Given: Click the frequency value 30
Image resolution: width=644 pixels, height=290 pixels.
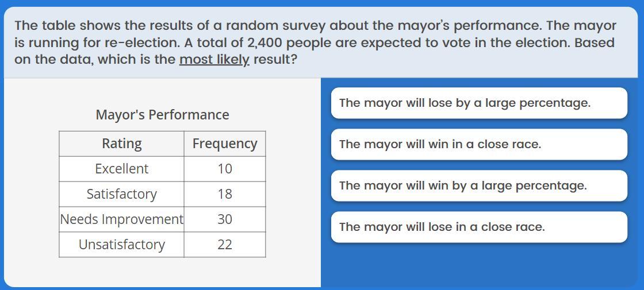Looking at the screenshot, I should [225, 219].
